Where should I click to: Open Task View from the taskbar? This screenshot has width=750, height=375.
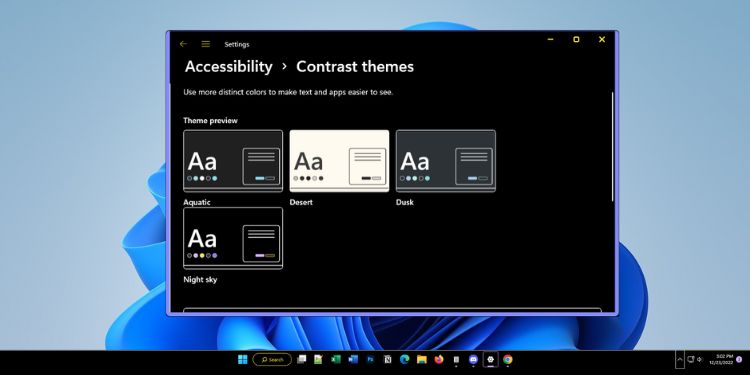[x=301, y=359]
